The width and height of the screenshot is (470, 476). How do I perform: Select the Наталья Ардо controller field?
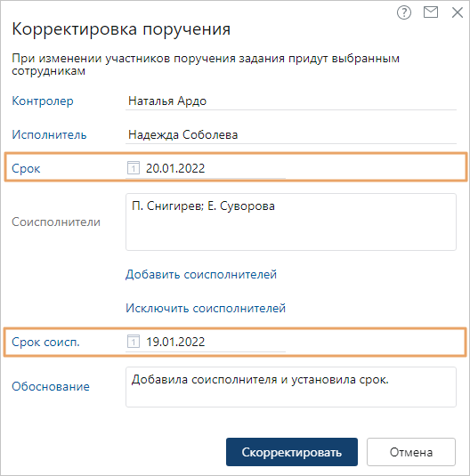(x=291, y=101)
